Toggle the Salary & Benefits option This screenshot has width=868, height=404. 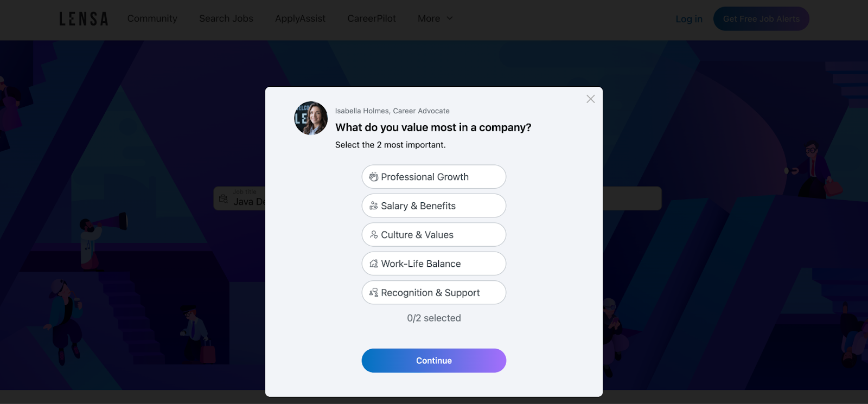433,206
